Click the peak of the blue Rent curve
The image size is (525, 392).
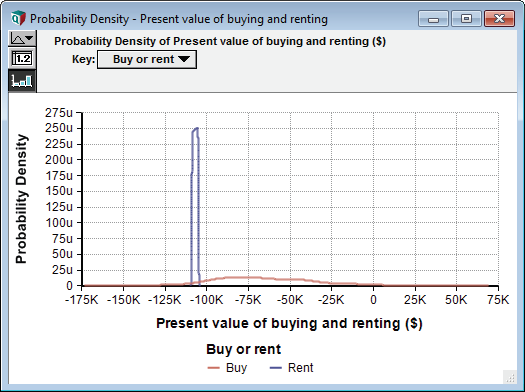(x=197, y=128)
